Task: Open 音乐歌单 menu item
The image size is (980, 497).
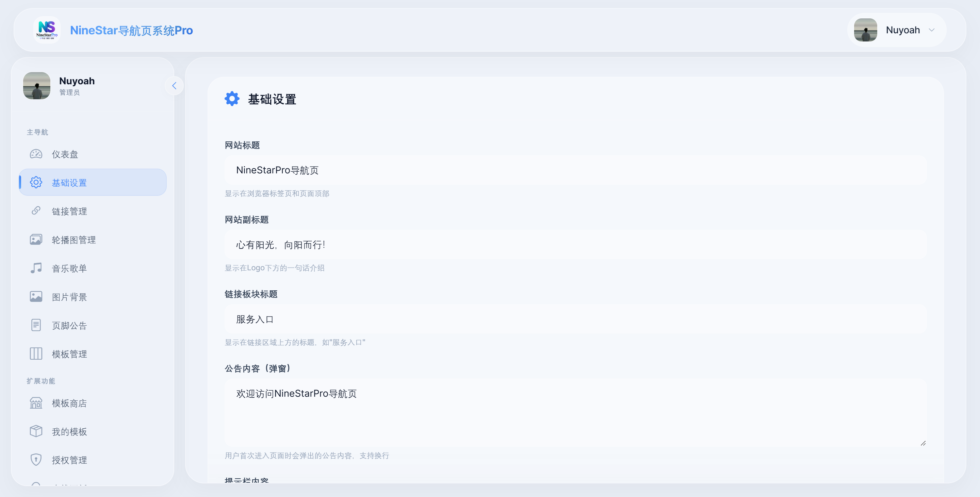Action: tap(93, 268)
